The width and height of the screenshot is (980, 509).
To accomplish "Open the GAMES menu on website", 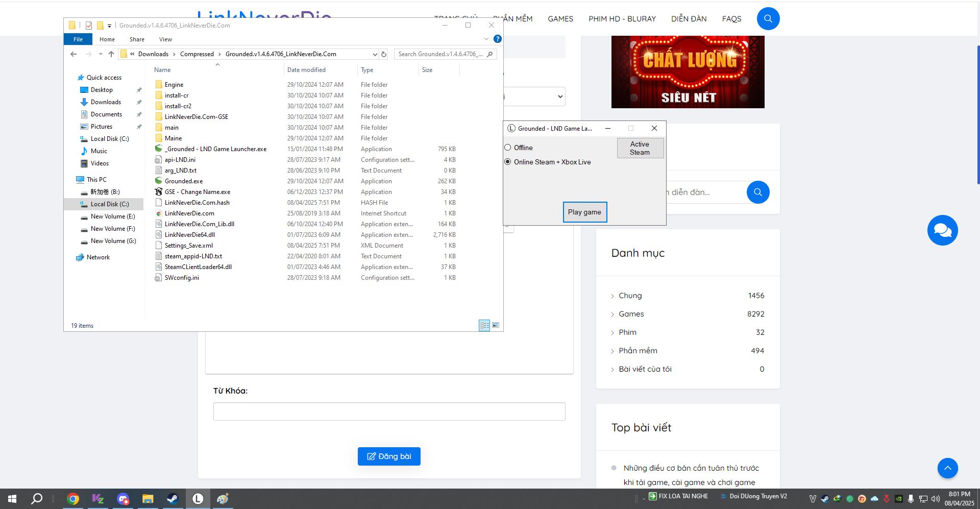I will click(560, 19).
